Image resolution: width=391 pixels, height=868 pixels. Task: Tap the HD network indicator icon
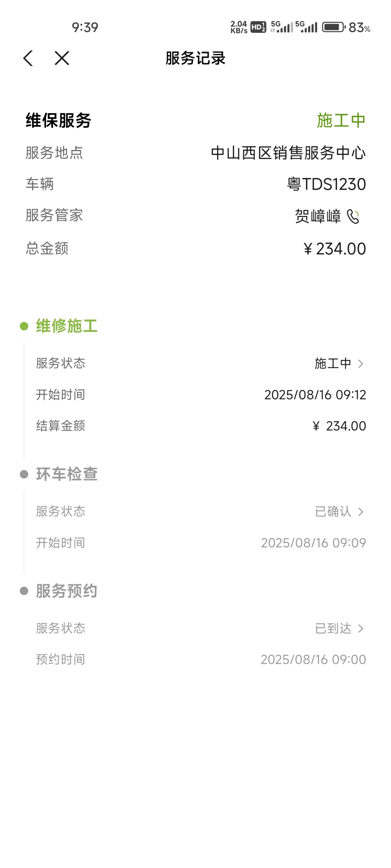[258, 27]
